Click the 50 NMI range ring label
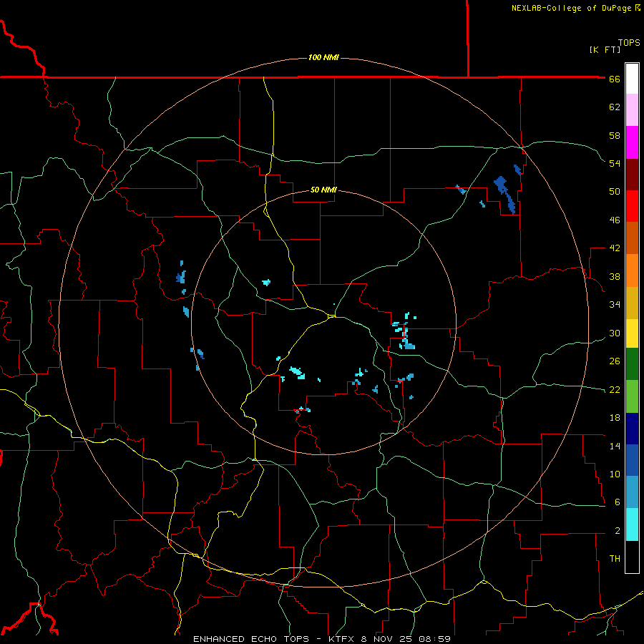 [323, 190]
